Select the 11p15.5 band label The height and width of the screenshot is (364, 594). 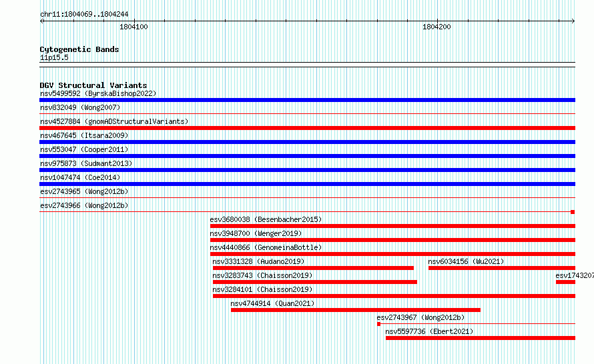coord(54,57)
